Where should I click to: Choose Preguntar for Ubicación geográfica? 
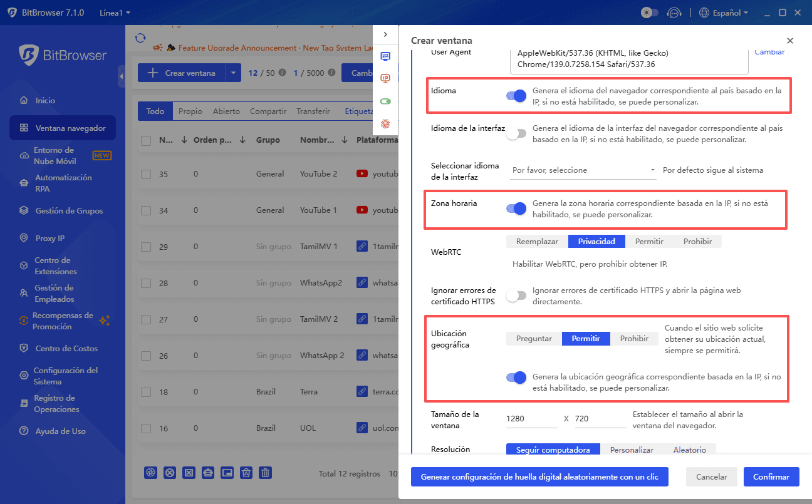click(x=534, y=339)
